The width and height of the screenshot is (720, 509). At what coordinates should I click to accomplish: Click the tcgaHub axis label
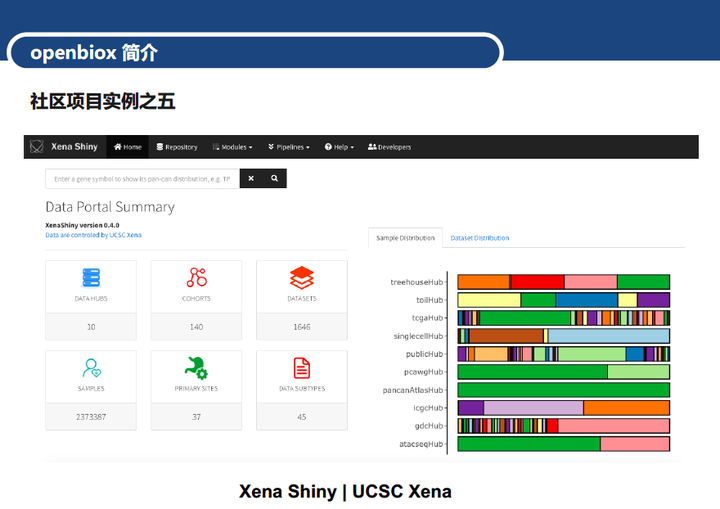[428, 318]
